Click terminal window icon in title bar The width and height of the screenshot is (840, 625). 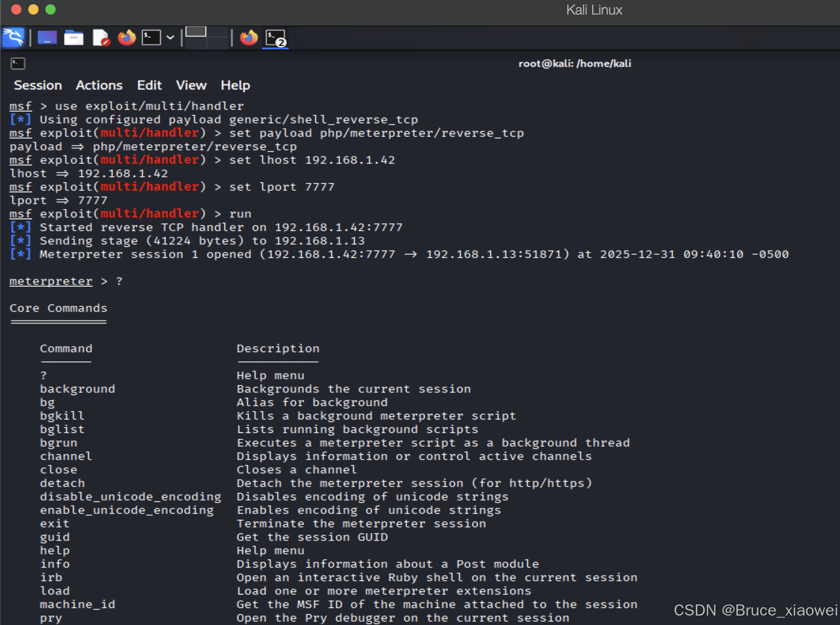[18, 64]
